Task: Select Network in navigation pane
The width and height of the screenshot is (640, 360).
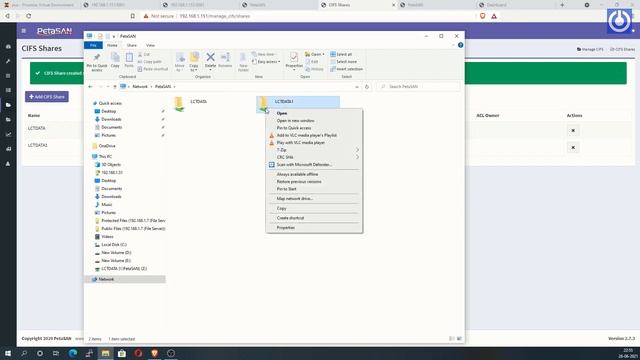Action: coord(106,279)
